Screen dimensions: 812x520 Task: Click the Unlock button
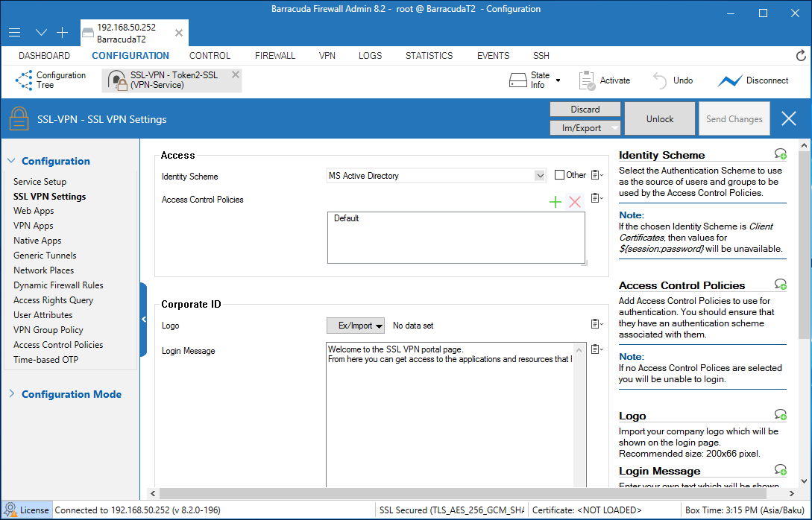[660, 118]
